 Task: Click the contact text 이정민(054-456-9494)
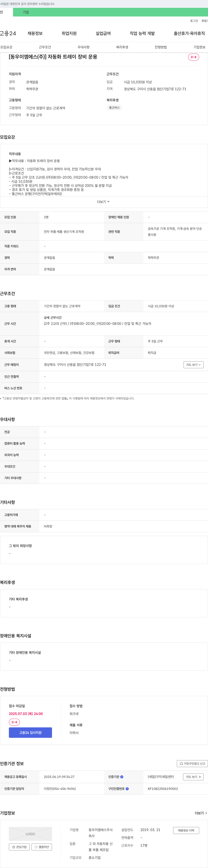point(60,789)
